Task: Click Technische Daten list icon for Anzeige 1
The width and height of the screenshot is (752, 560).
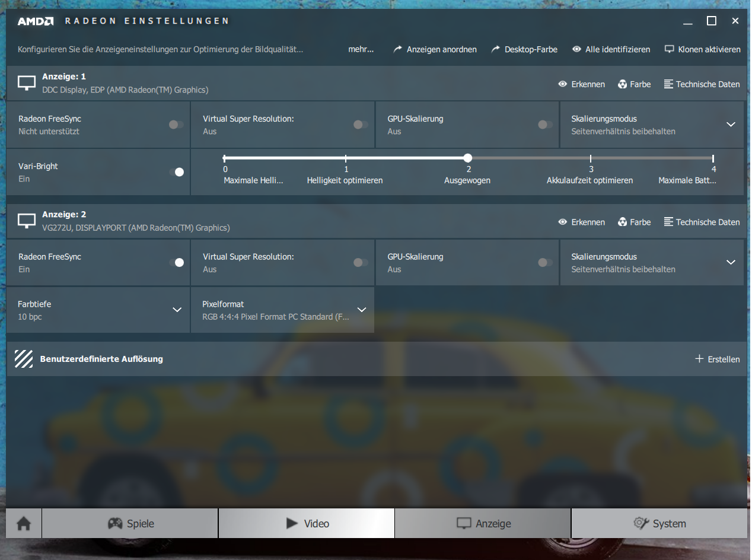Action: tap(668, 84)
